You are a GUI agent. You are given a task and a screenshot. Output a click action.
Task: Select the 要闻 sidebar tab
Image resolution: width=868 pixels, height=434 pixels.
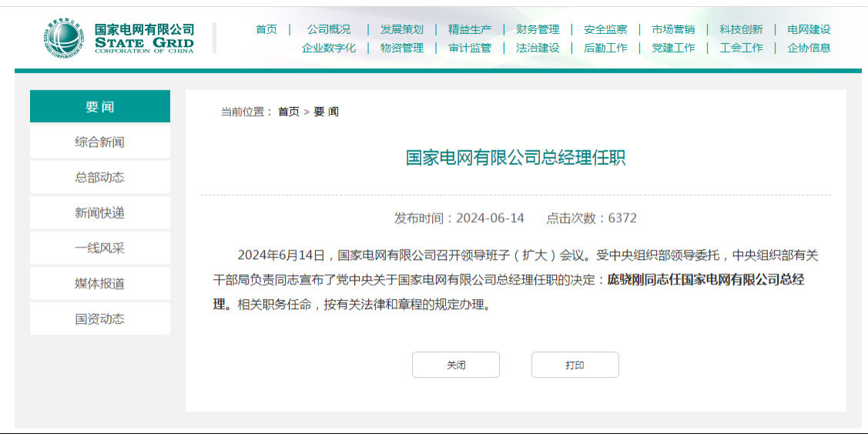click(x=100, y=106)
